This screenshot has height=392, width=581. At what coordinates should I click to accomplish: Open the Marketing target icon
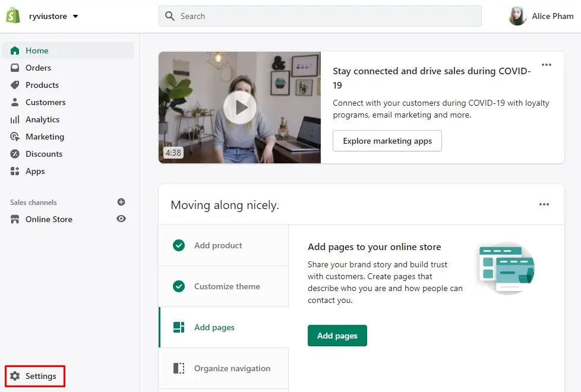point(15,137)
